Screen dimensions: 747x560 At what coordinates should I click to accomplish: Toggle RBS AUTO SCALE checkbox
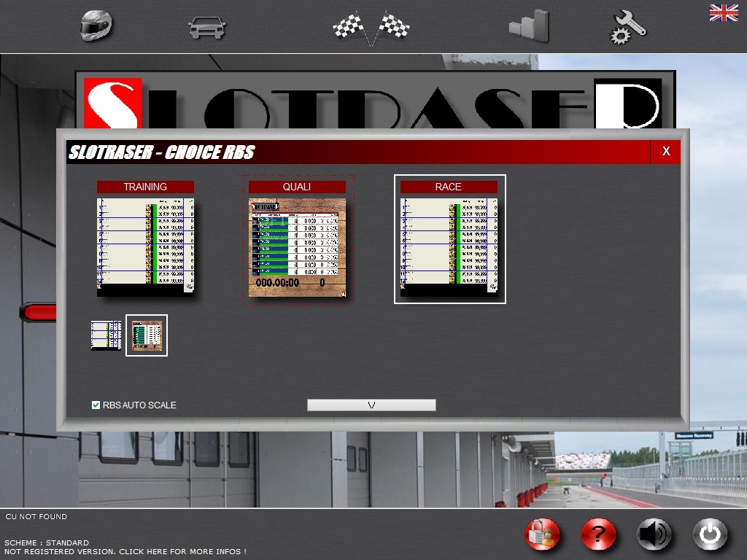96,405
